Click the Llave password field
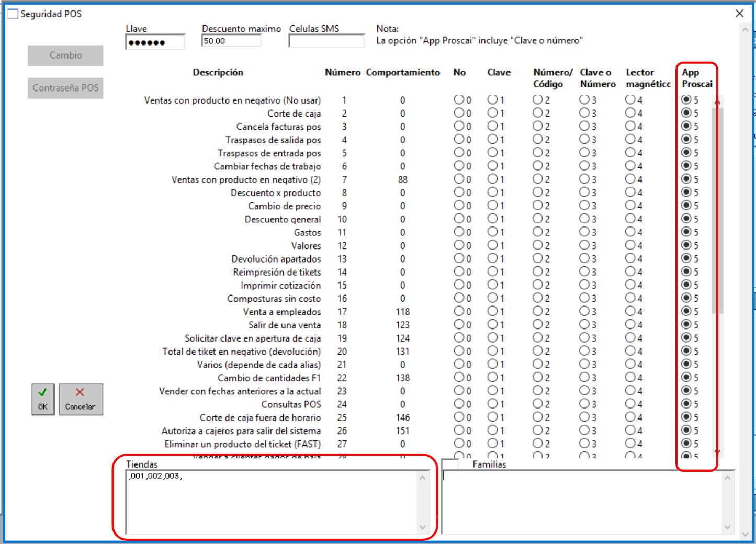This screenshot has width=756, height=544. (x=155, y=42)
